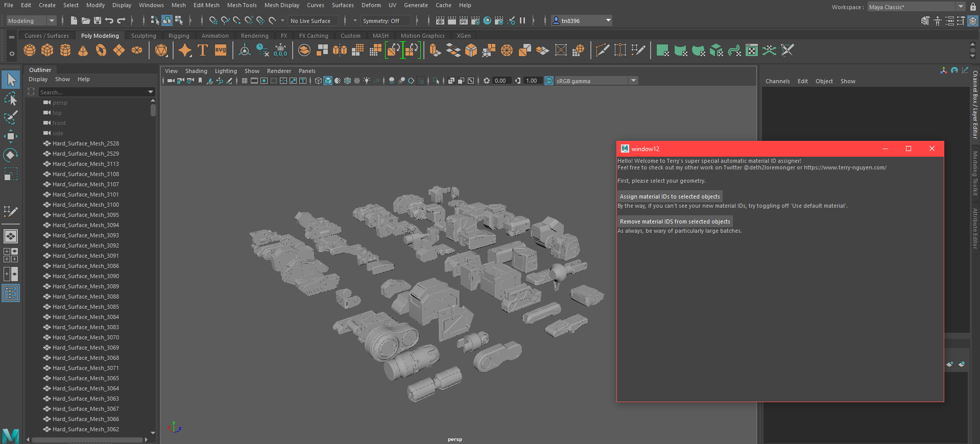Viewport: 980px width, 444px height.
Task: Toggle color management ON button
Action: pos(549,81)
